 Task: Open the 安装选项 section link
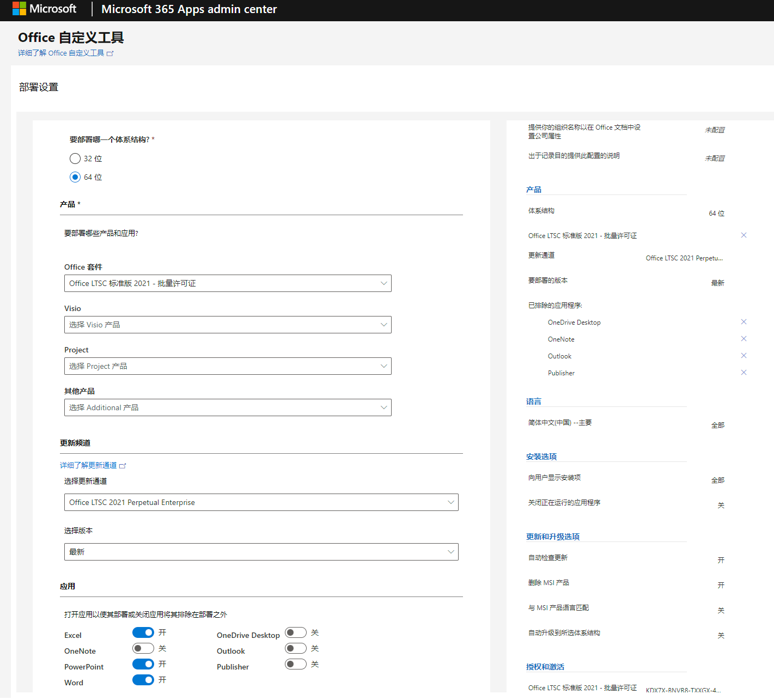[541, 456]
